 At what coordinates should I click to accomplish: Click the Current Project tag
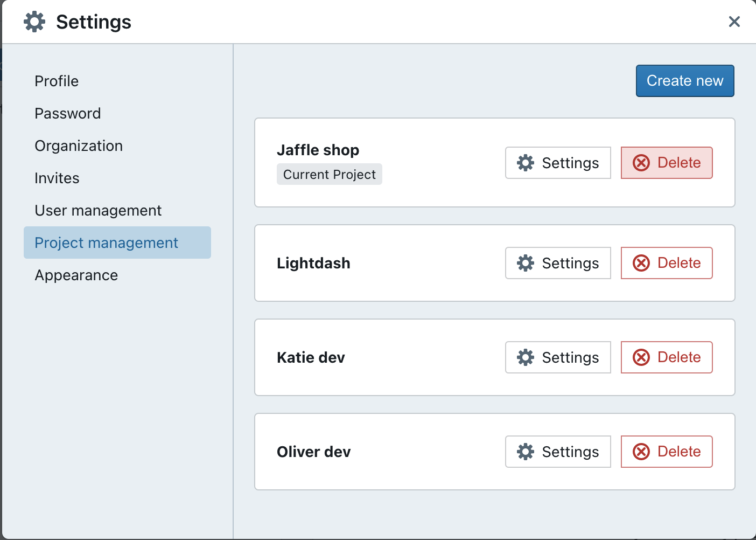tap(329, 175)
